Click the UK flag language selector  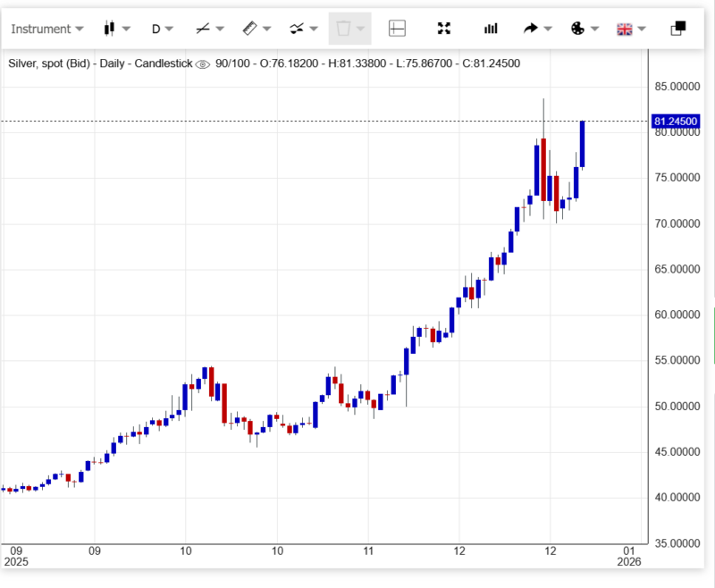click(625, 29)
